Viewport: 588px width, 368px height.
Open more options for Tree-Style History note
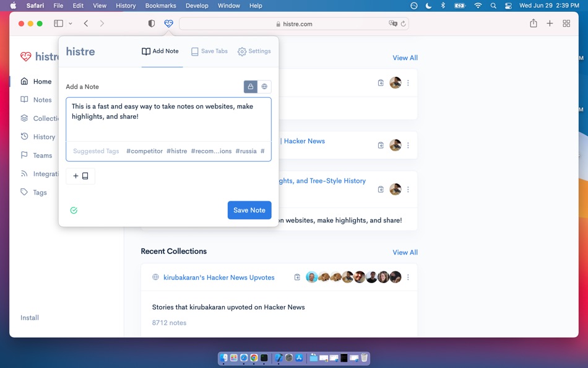pyautogui.click(x=408, y=189)
